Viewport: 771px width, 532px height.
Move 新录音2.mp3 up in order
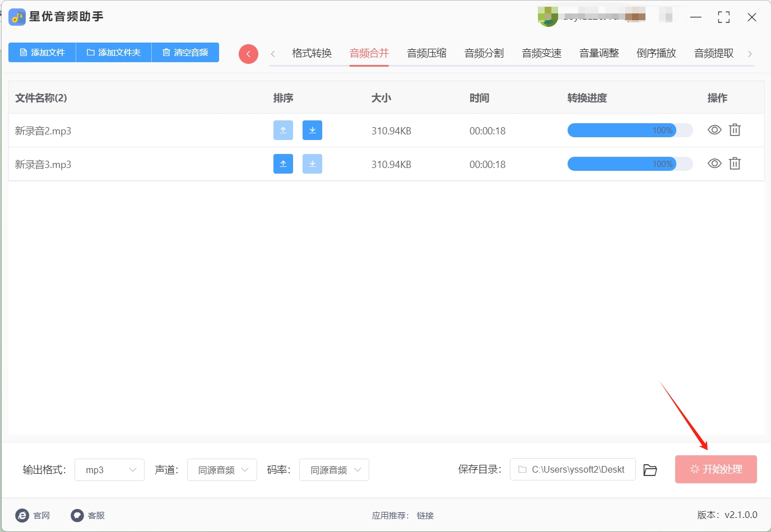click(x=283, y=130)
